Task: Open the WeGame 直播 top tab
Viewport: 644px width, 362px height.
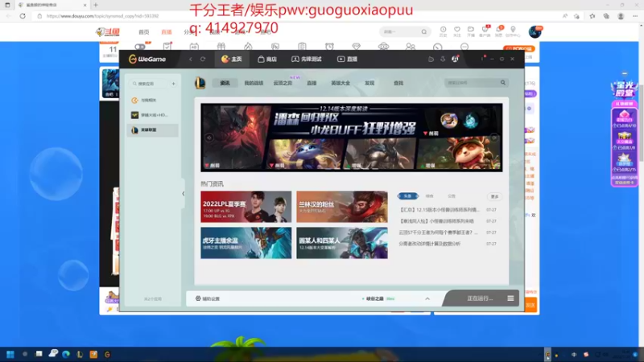Action: pyautogui.click(x=348, y=59)
